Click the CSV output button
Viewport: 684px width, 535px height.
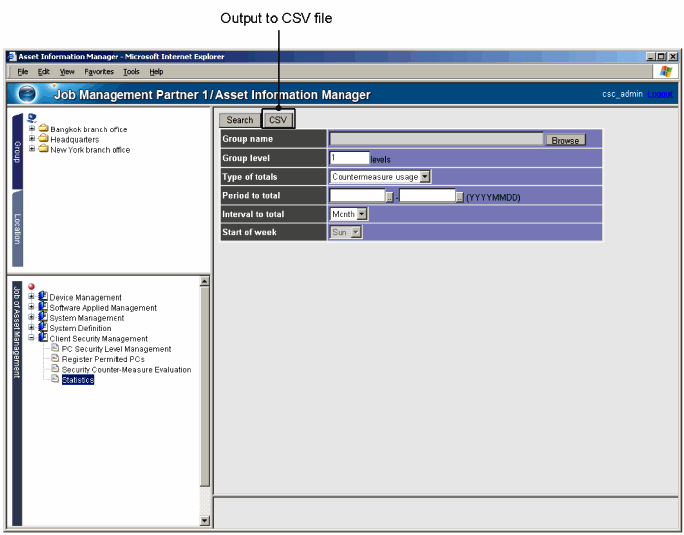tap(278, 120)
